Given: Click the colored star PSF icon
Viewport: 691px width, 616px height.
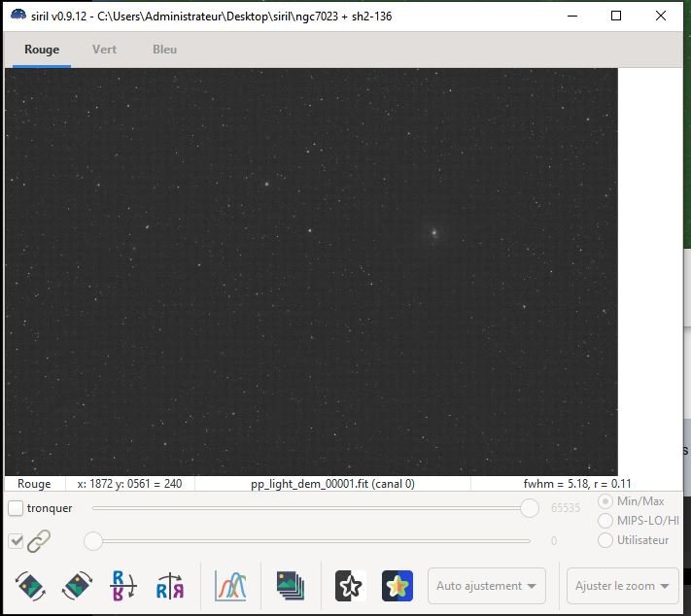Looking at the screenshot, I should tap(397, 586).
